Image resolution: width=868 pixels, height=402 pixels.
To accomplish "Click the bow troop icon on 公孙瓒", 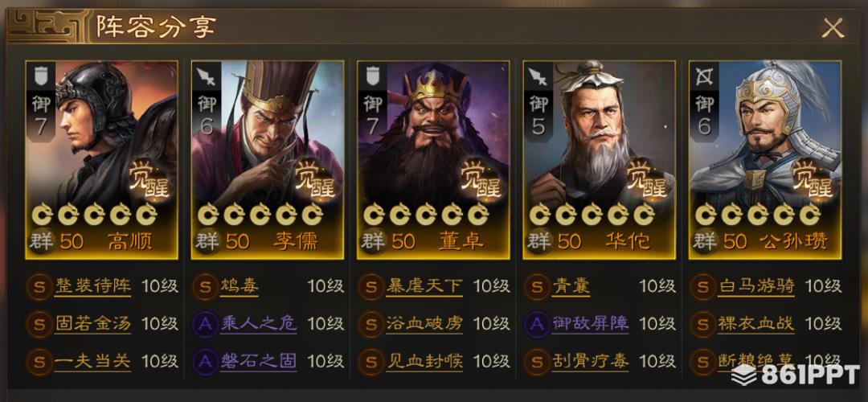I will point(704,76).
